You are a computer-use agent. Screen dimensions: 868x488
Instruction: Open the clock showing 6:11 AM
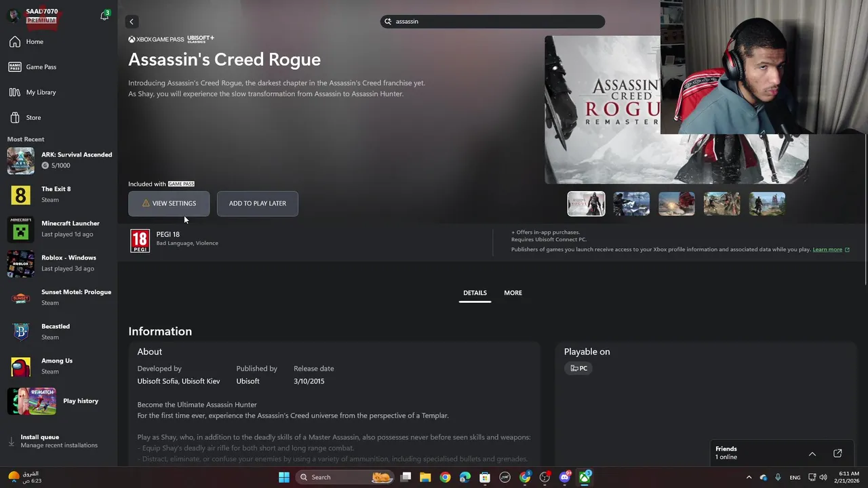pyautogui.click(x=848, y=477)
